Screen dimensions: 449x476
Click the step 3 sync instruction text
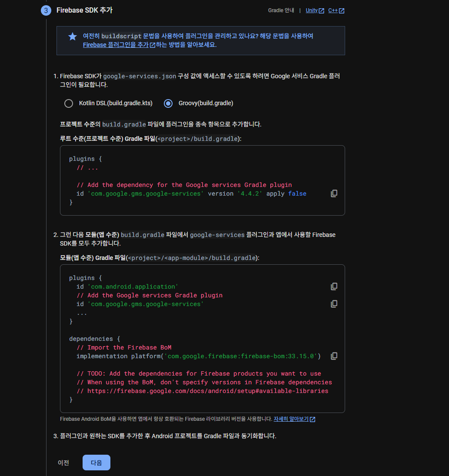(x=168, y=436)
